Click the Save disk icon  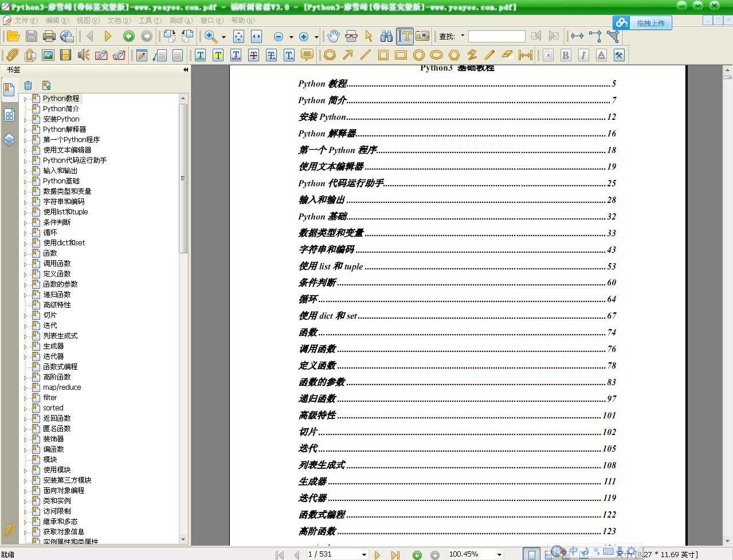[32, 37]
